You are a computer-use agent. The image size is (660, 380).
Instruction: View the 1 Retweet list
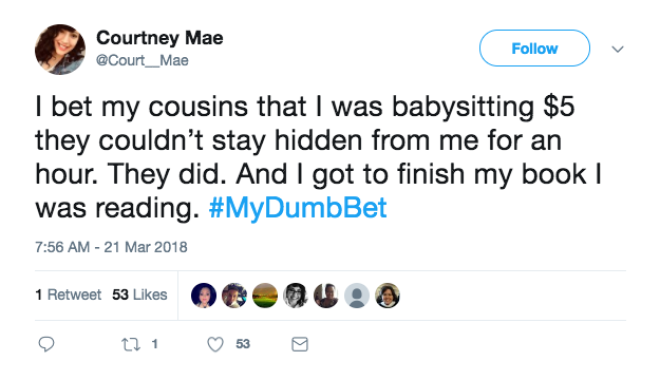68,295
